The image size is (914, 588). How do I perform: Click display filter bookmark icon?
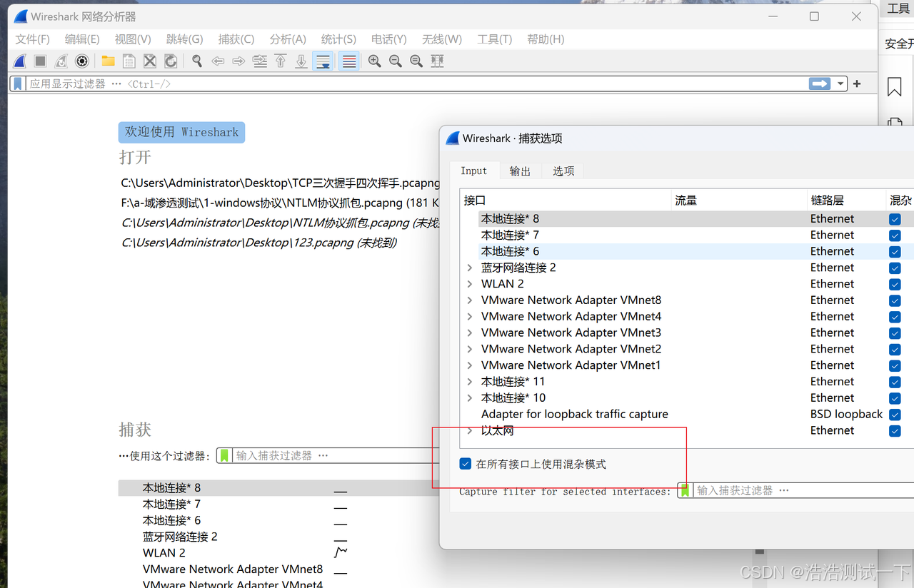[x=18, y=83]
